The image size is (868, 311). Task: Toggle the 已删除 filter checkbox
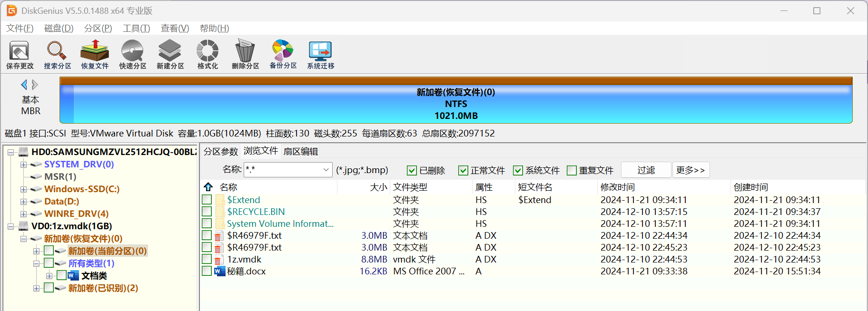[412, 170]
